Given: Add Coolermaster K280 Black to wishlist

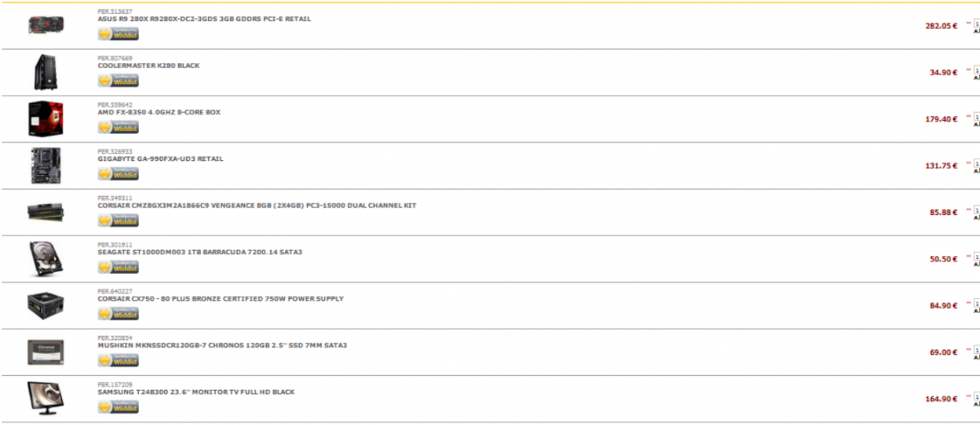Looking at the screenshot, I should coord(118,81).
